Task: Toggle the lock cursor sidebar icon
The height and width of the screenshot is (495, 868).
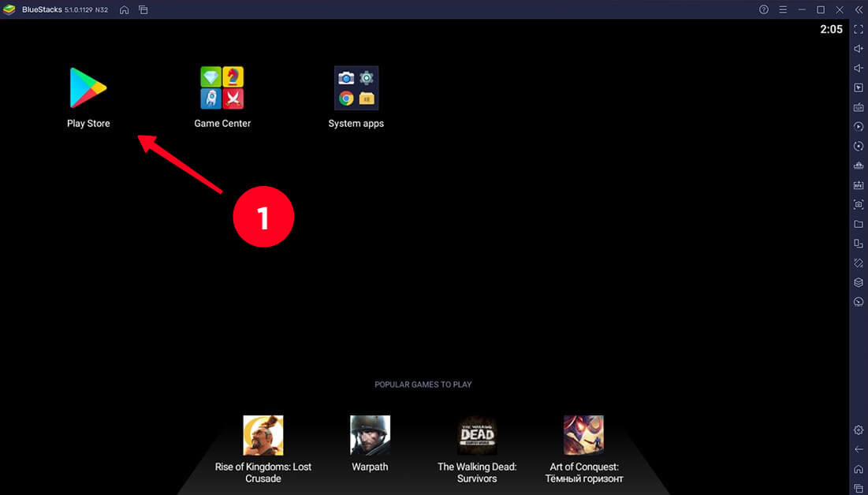Action: click(859, 87)
